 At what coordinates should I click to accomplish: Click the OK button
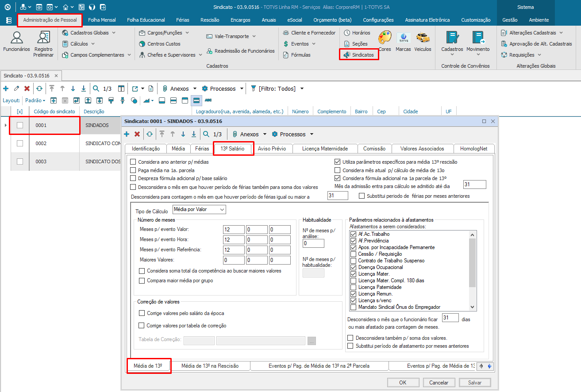(x=403, y=383)
